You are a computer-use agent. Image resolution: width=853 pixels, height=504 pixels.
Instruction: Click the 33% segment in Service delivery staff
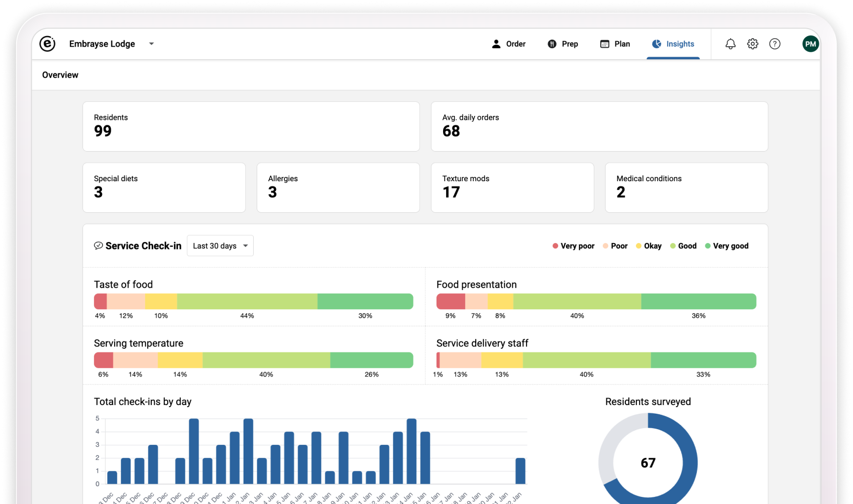(x=703, y=360)
